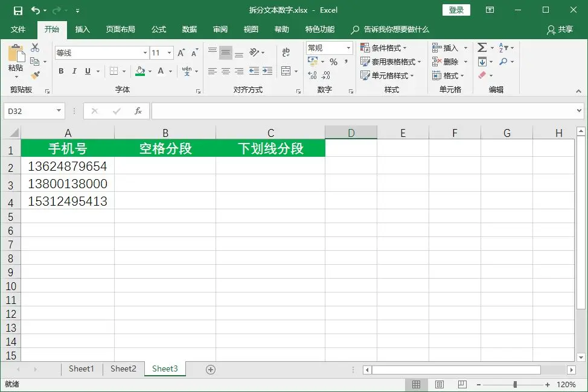588x392 pixels.
Task: Click the Insert Function fx icon
Action: [138, 111]
